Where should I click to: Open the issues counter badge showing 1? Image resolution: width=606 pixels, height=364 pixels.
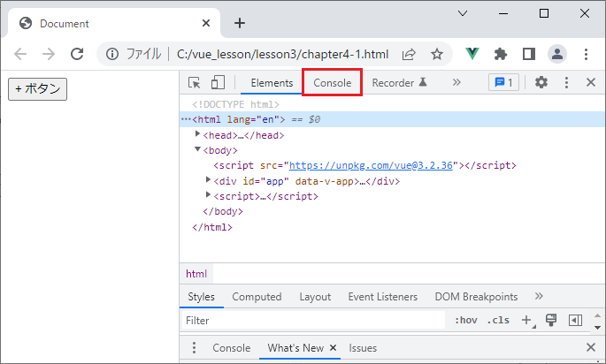[503, 82]
